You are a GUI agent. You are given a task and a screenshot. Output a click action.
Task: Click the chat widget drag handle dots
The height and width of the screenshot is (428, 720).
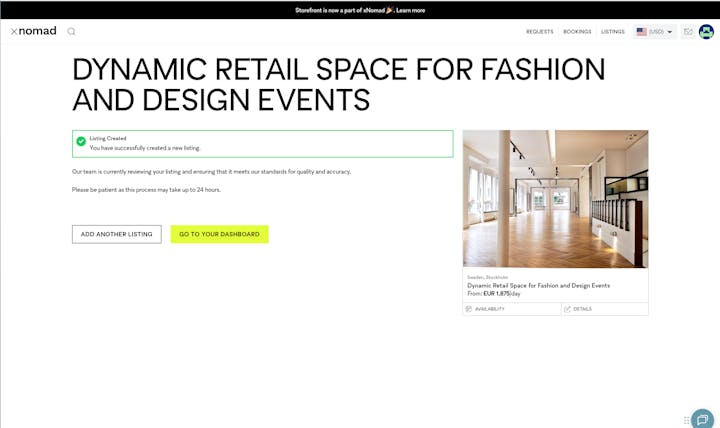(686, 420)
